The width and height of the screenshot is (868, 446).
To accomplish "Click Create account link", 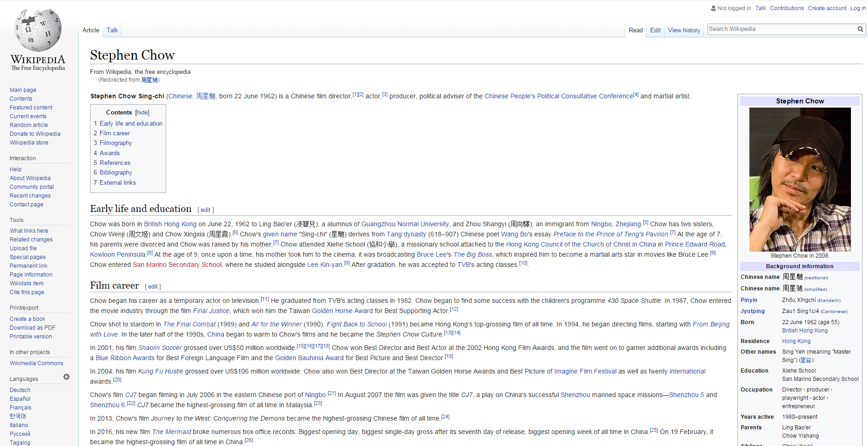I will (827, 8).
